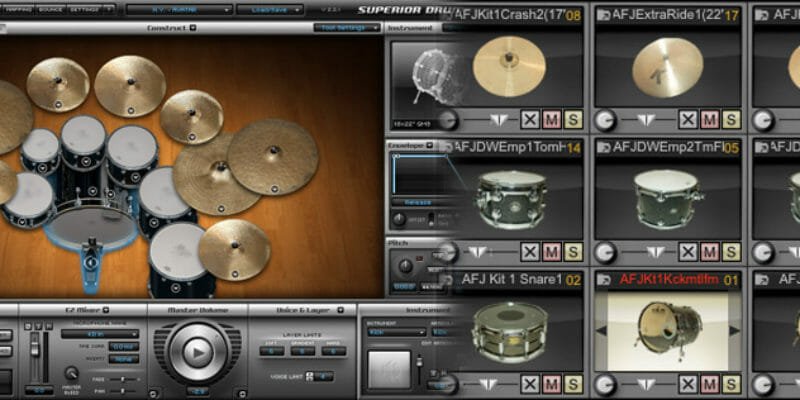
Task: Click the Fade slider in EZ Mixer
Action: click(x=123, y=380)
